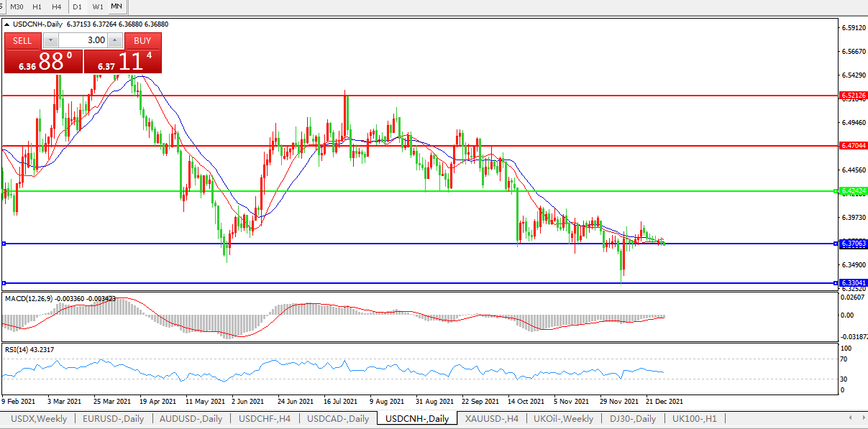Viewport: 868px width, 429px height.
Task: Select the H1 timeframe button
Action: [37, 6]
